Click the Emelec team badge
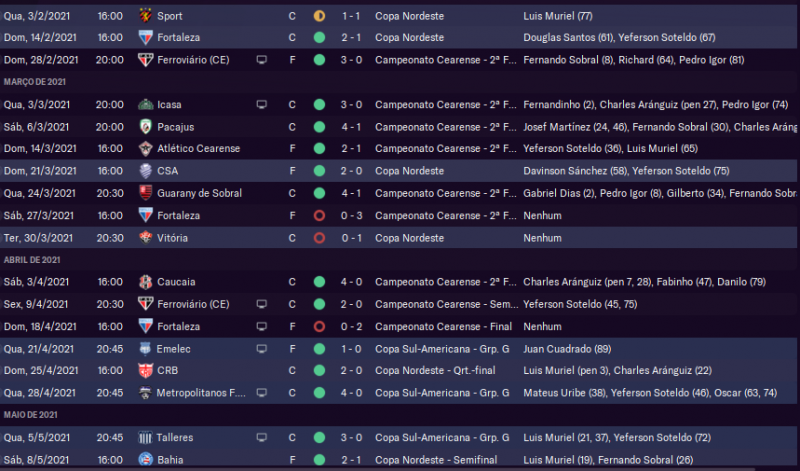Viewport: 800px width, 471px height. (x=145, y=349)
